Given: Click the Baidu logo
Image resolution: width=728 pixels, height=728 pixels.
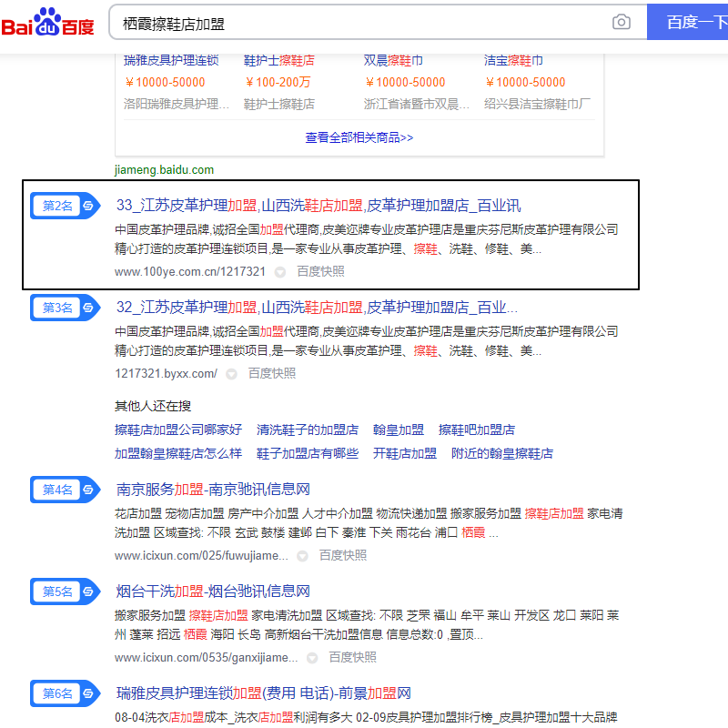Looking at the screenshot, I should click(x=47, y=22).
